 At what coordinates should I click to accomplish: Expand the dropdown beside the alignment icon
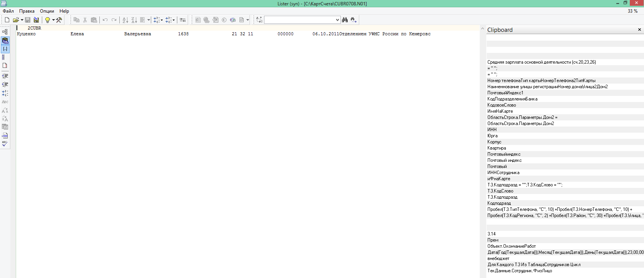149,20
